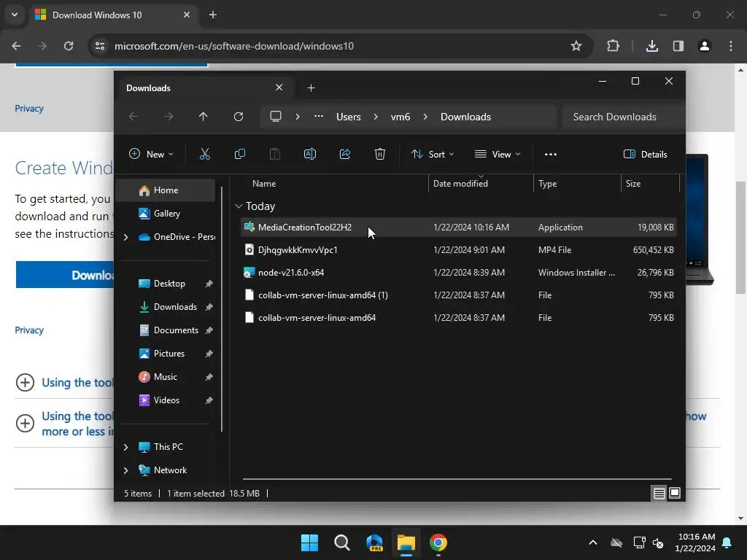Select file collab-vm-server-linux-amd64 (1)
This screenshot has width=747, height=560.
point(459,295)
